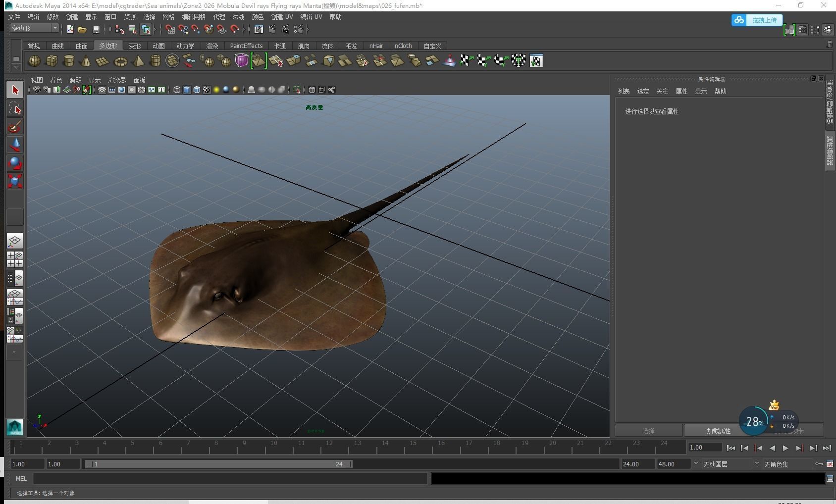Open the 多边形 menu set dropdown
Image resolution: width=836 pixels, height=504 pixels.
click(35, 28)
